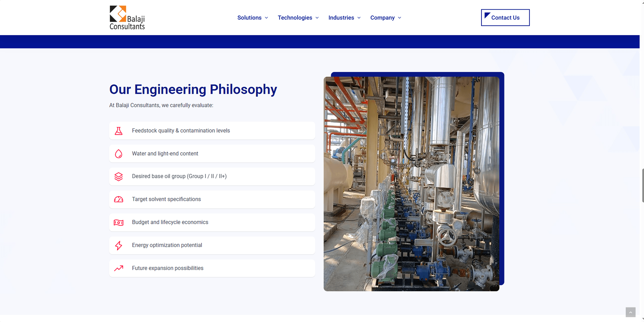Open the Solutions menu item
Image resolution: width=644 pixels, height=322 pixels.
pos(249,18)
